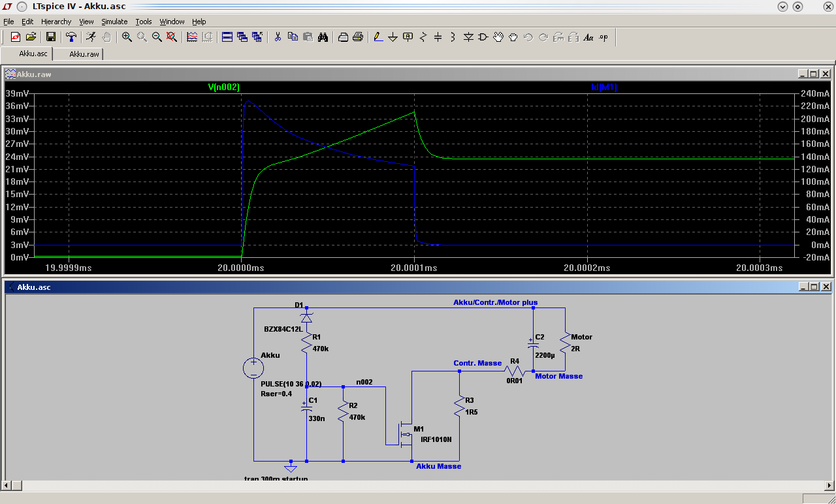Viewport: 836px width, 504px height.
Task: Click the New Schematic toolbar icon
Action: (x=15, y=37)
